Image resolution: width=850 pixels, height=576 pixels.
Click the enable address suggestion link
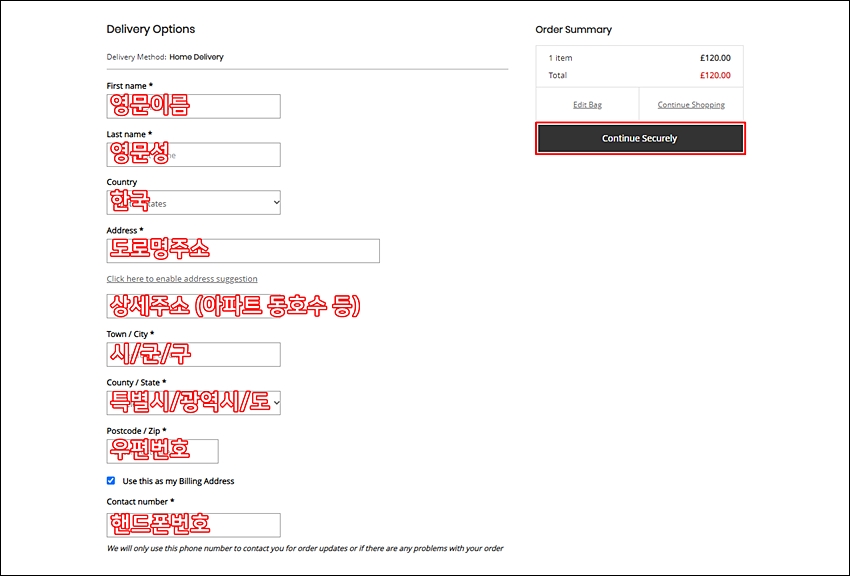pyautogui.click(x=182, y=279)
